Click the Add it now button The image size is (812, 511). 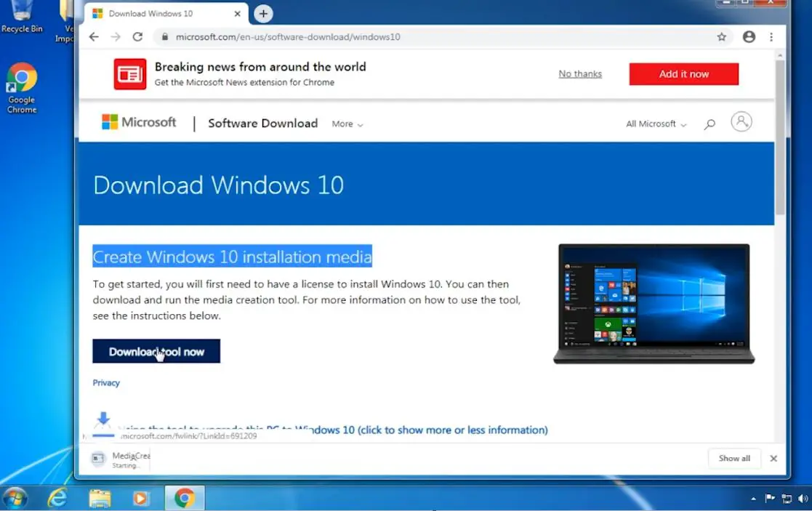coord(683,74)
